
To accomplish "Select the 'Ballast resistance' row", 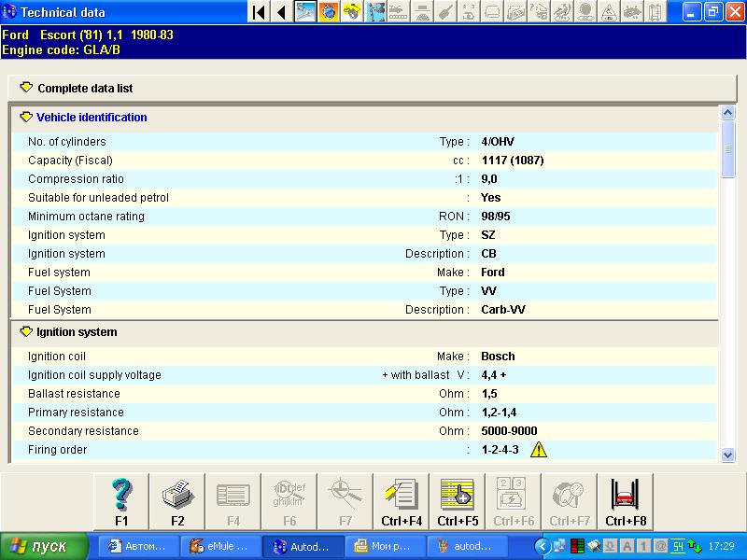I will pos(364,393).
